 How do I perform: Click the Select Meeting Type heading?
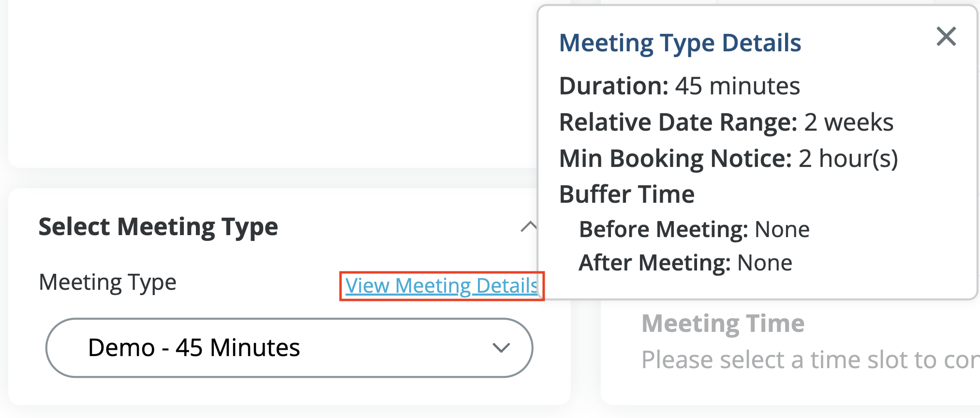[158, 227]
